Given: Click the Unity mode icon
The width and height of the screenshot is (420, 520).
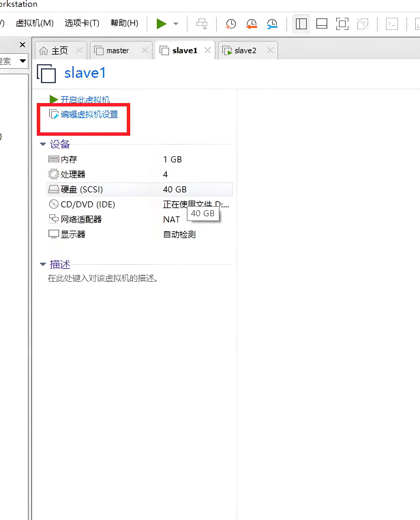Looking at the screenshot, I should [x=362, y=24].
